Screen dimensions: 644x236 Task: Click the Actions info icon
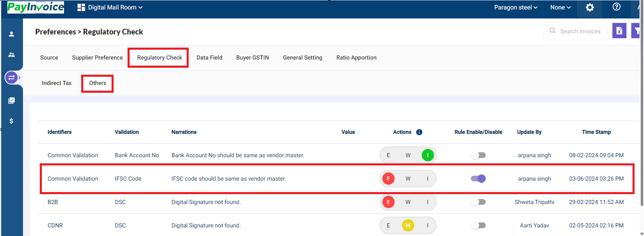coord(419,132)
